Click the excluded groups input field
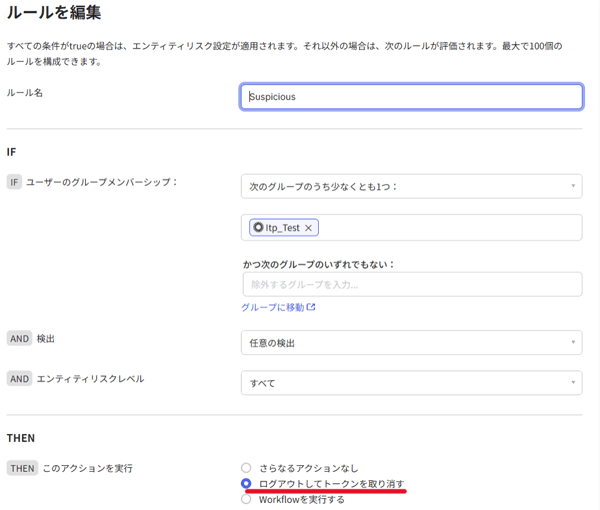Image resolution: width=600 pixels, height=510 pixels. tap(412, 284)
